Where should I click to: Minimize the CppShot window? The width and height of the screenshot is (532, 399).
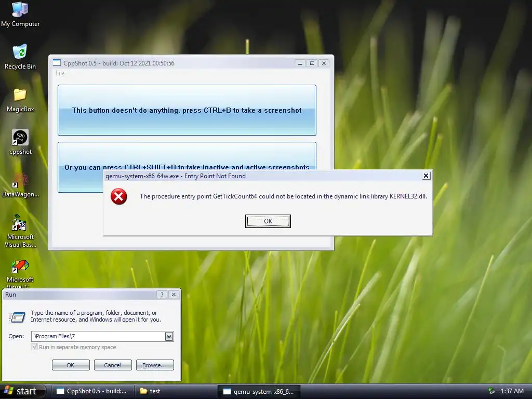click(x=300, y=63)
